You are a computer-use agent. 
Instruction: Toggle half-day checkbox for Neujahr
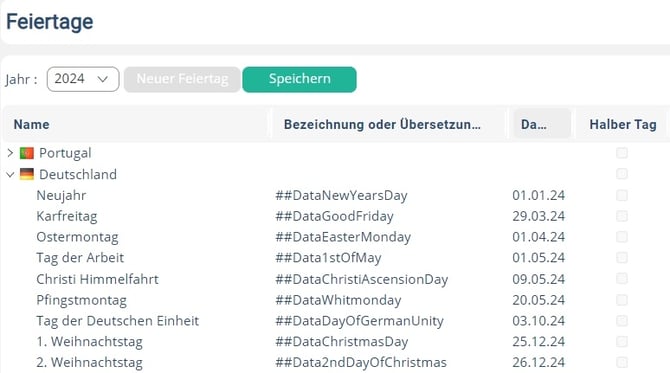[622, 195]
